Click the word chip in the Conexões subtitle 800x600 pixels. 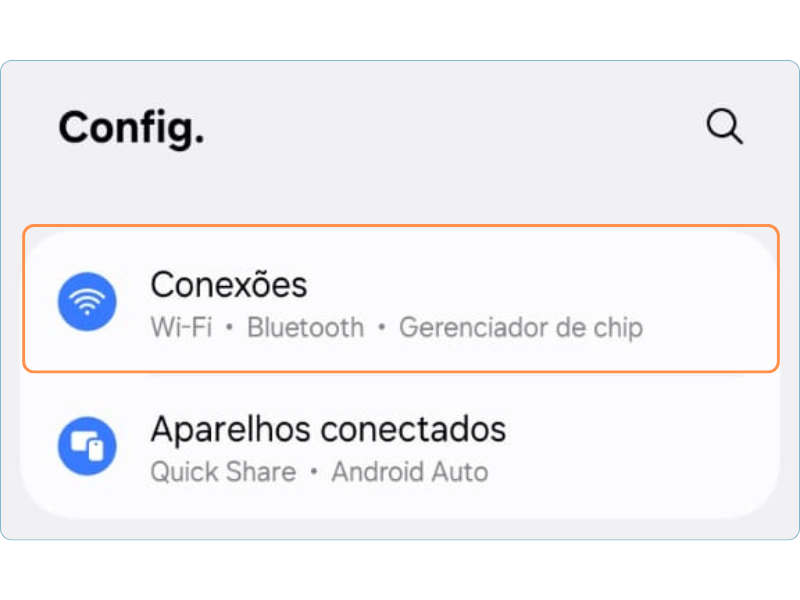(620, 328)
